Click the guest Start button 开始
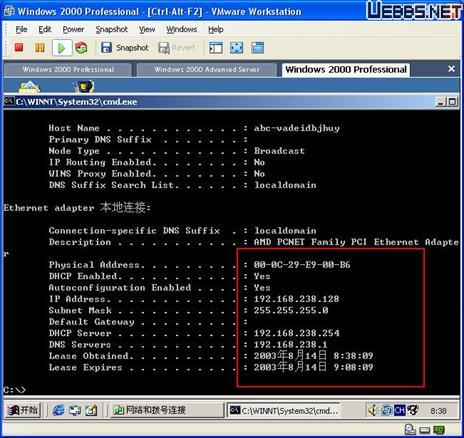The height and width of the screenshot is (438, 464). click(x=23, y=410)
